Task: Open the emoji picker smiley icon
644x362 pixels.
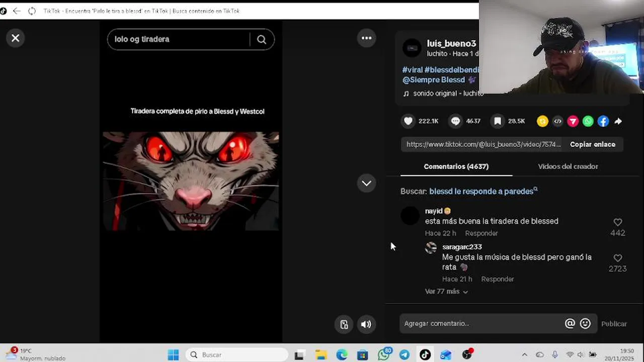Action: (x=585, y=324)
